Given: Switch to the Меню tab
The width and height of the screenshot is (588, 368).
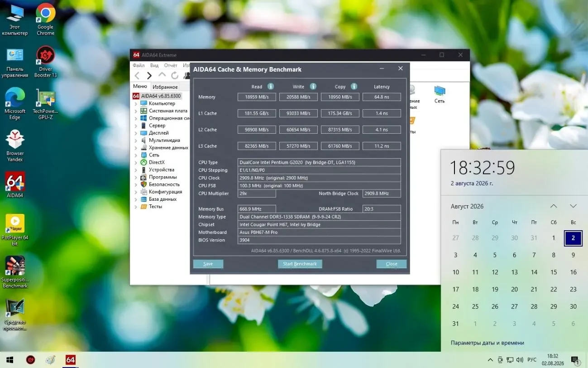Looking at the screenshot, I should click(140, 87).
